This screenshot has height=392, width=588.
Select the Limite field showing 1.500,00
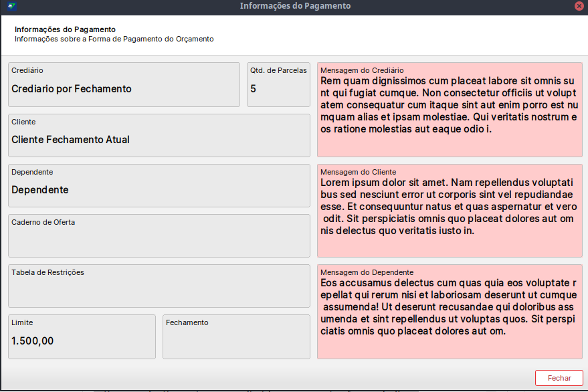pos(82,337)
